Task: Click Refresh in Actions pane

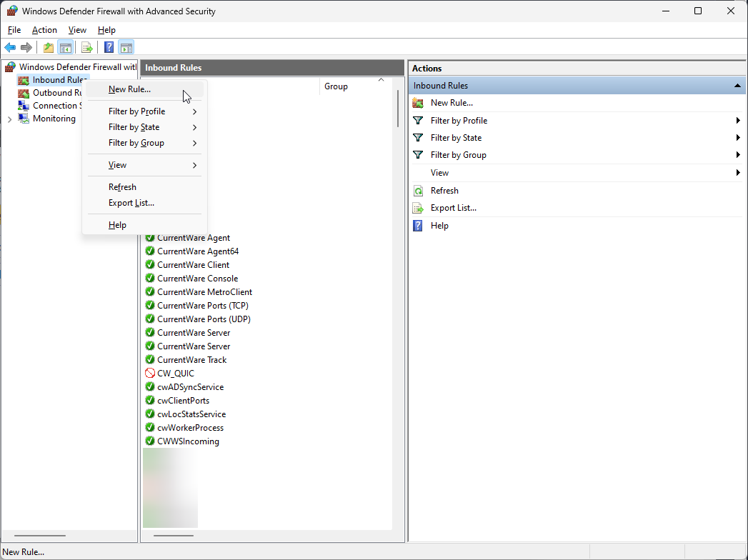Action: click(444, 191)
